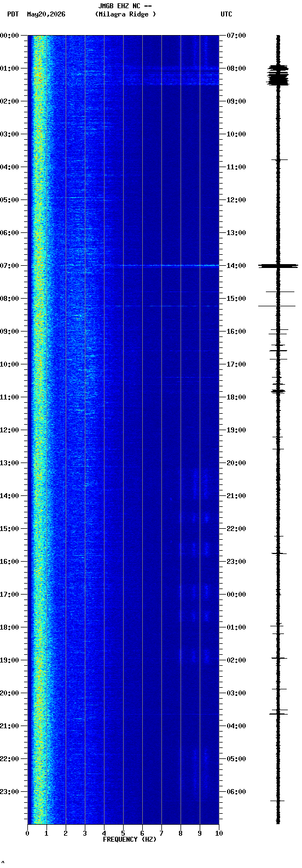Select the 09:00 label on the PDT axis
This screenshot has width=302, height=868.
9,332
